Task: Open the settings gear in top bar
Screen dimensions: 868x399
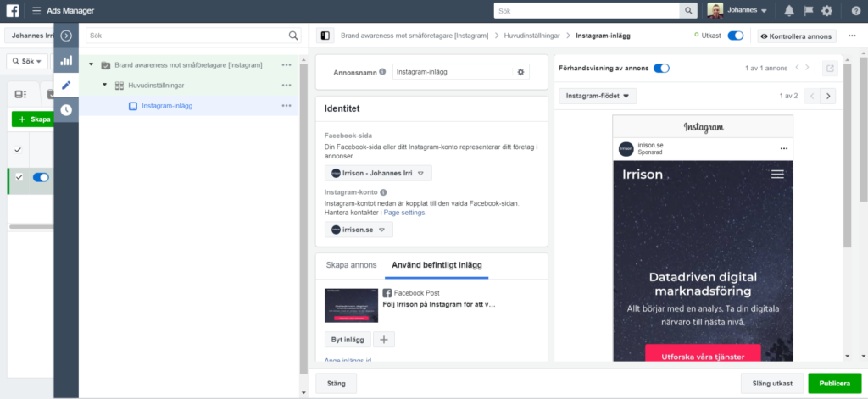Action: point(826,11)
